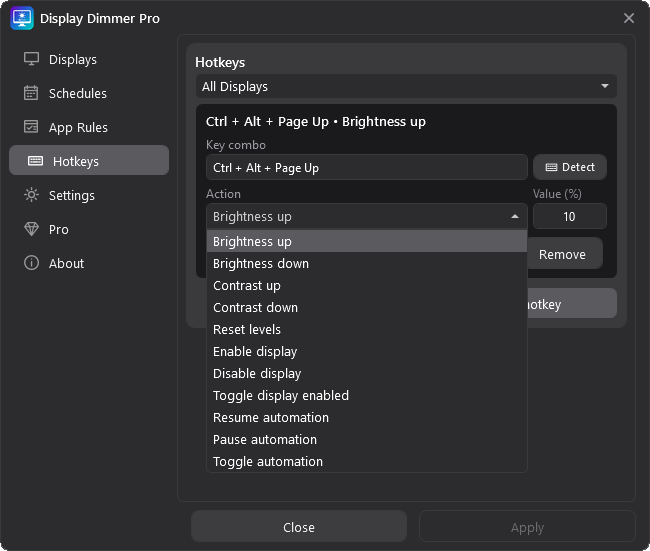Choose Pause automation action
The image size is (650, 551).
click(367, 439)
